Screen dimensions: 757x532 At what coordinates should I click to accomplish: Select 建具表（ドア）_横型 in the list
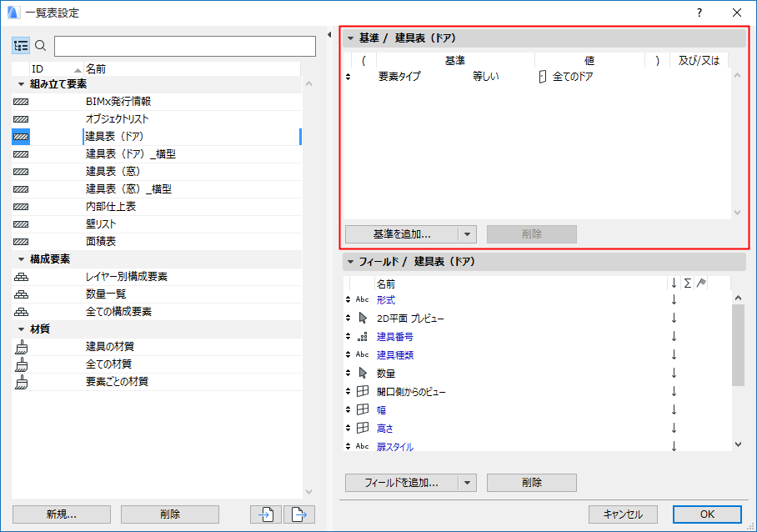(157, 154)
